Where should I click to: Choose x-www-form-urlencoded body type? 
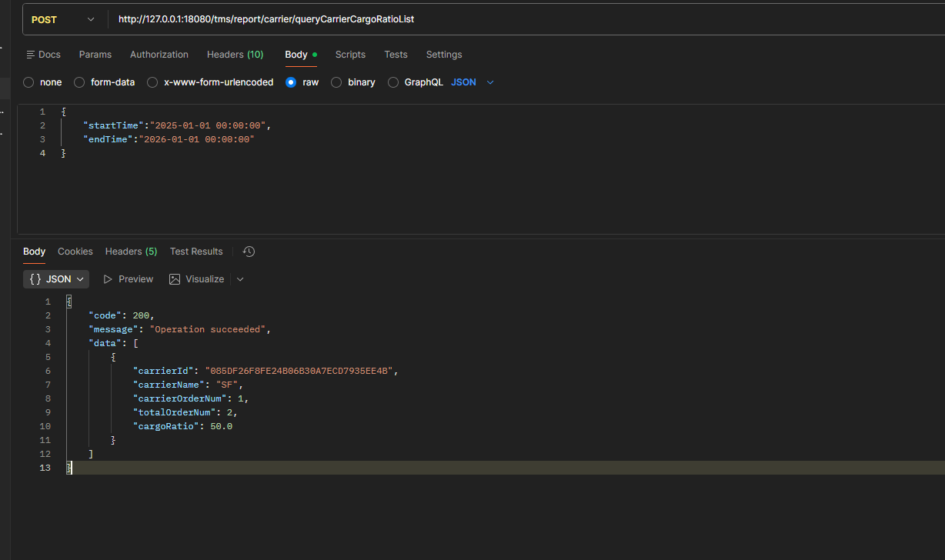coord(152,82)
